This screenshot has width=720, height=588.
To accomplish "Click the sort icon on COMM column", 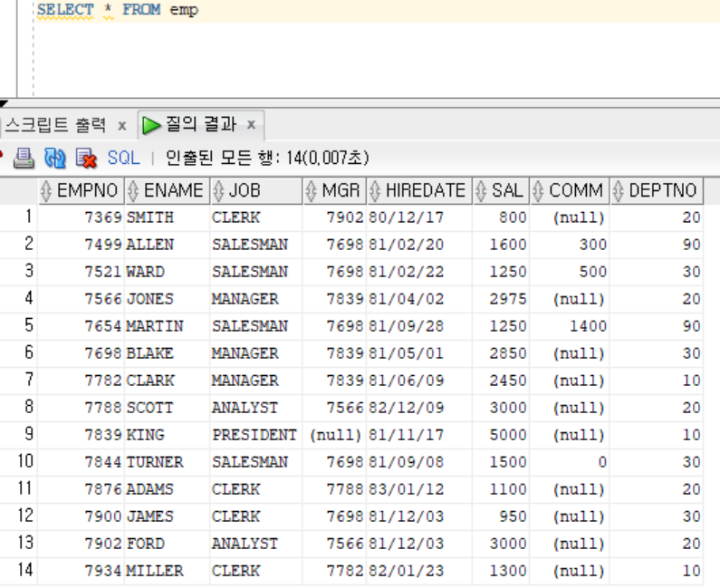I will click(x=539, y=190).
